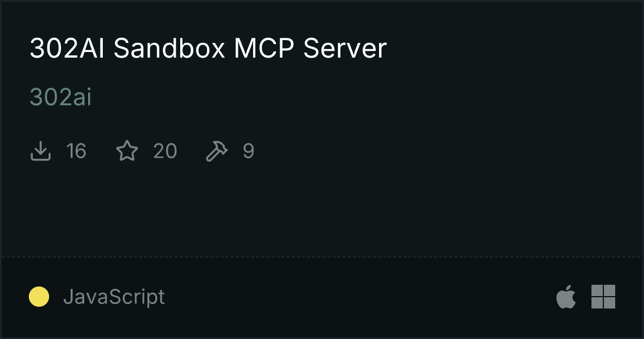Click the download count 16
This screenshot has width=644, height=339.
coord(76,151)
